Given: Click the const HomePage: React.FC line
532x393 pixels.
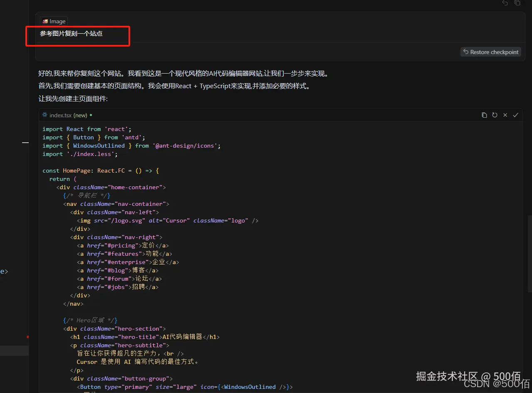Looking at the screenshot, I should pos(101,171).
